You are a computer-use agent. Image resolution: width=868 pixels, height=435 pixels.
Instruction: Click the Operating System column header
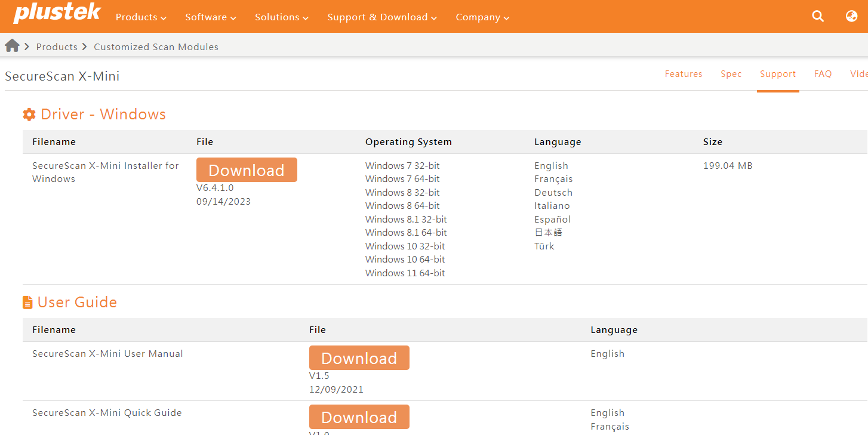(x=408, y=142)
